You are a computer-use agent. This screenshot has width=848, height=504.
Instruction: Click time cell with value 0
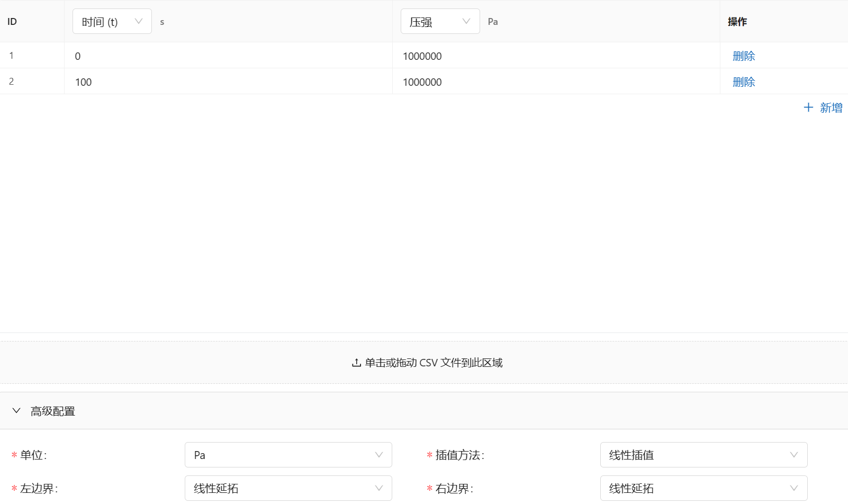[228, 56]
